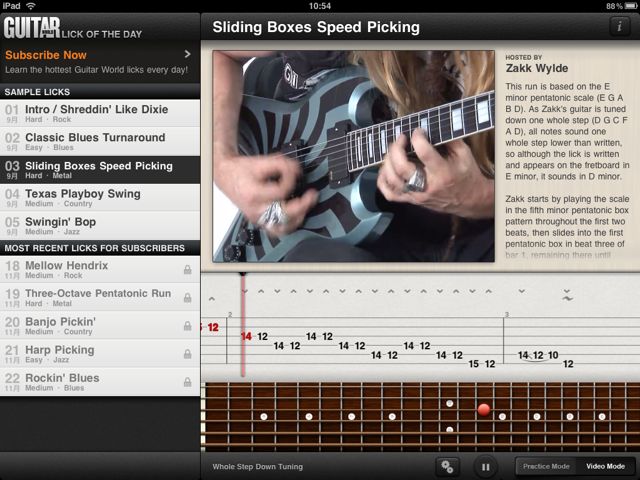This screenshot has width=640, height=480.
Task: Tap the lock icon on Harp Picking
Action: (x=187, y=353)
